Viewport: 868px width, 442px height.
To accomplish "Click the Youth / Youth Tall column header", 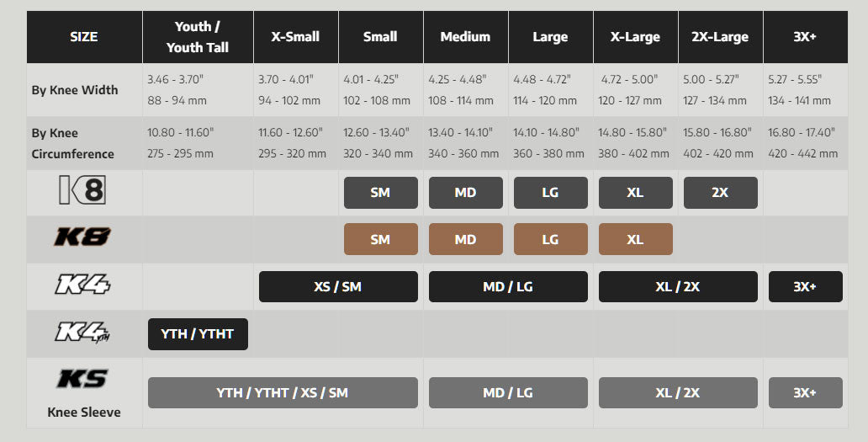I will (198, 37).
